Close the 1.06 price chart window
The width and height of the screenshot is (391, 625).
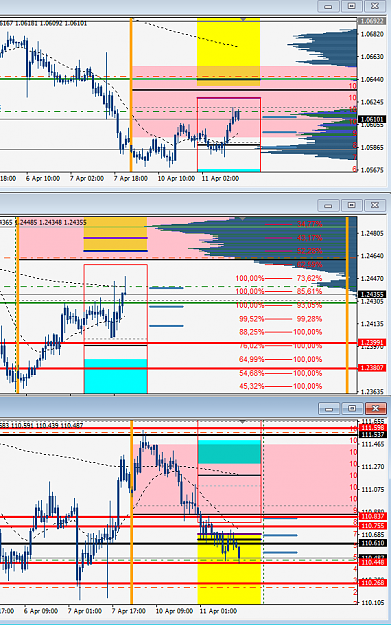coord(375,6)
